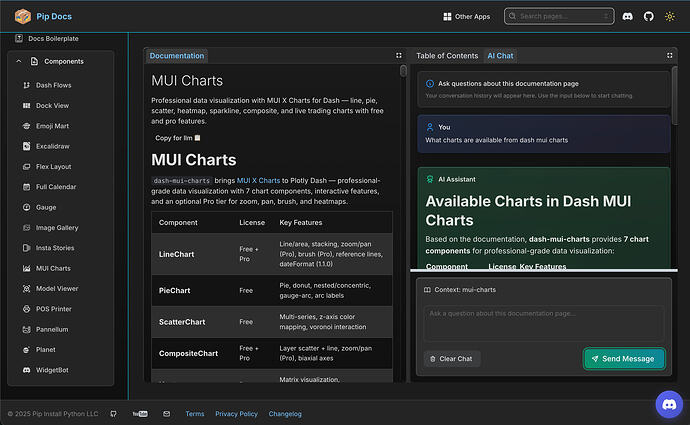Click the Emoji Mart icon in sidebar
Viewport: 690px width, 425px height.
click(26, 126)
